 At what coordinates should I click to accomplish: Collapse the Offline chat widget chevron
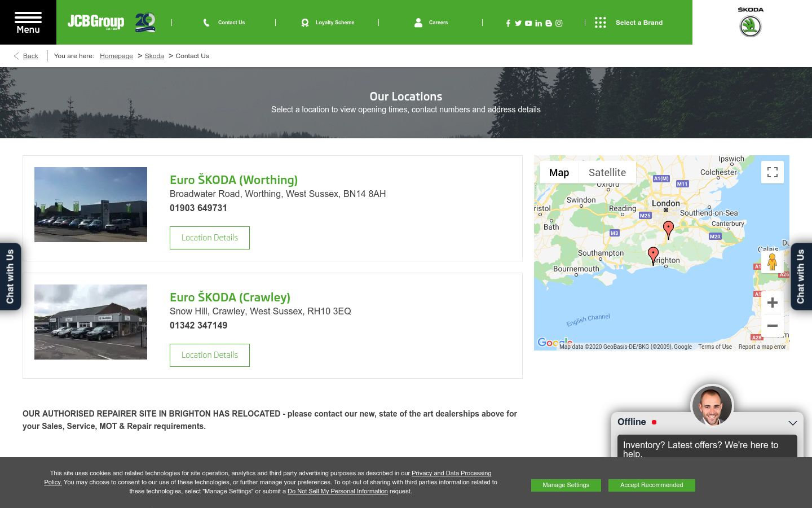tap(793, 423)
